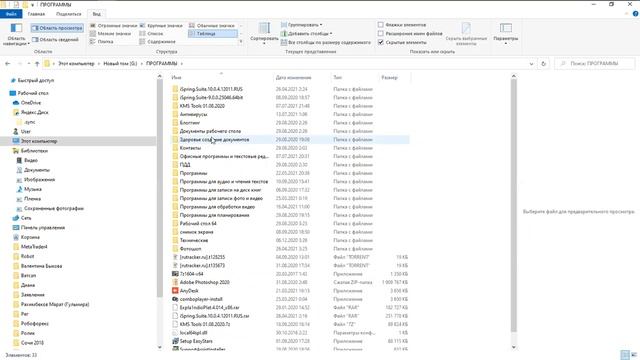The image size is (640, 360).
Task: Select the Таблица layout
Action: coord(212,33)
